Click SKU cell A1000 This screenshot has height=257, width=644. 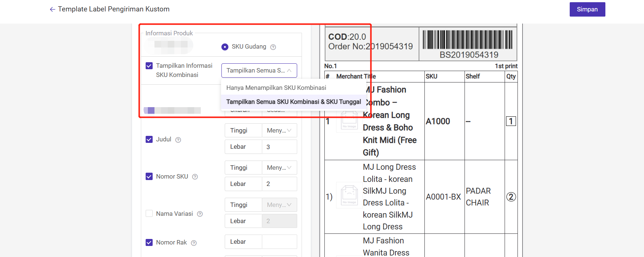tap(438, 122)
